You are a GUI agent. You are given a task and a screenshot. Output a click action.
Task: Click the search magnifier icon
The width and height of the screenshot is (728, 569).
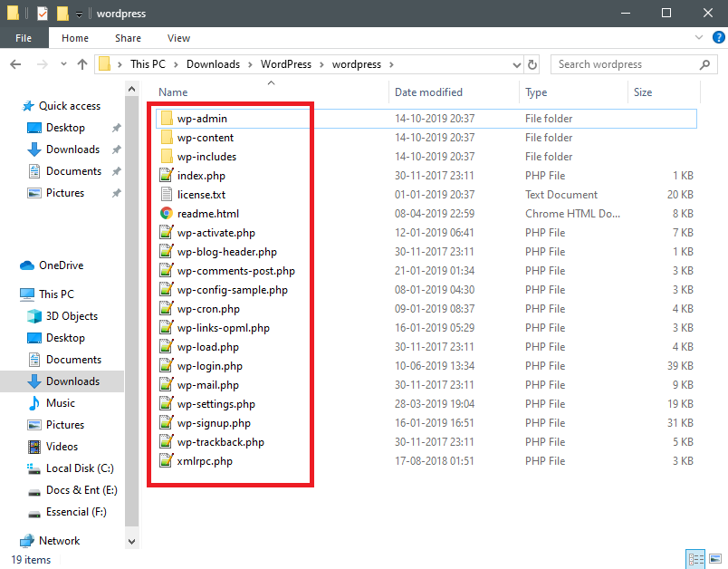tap(704, 64)
